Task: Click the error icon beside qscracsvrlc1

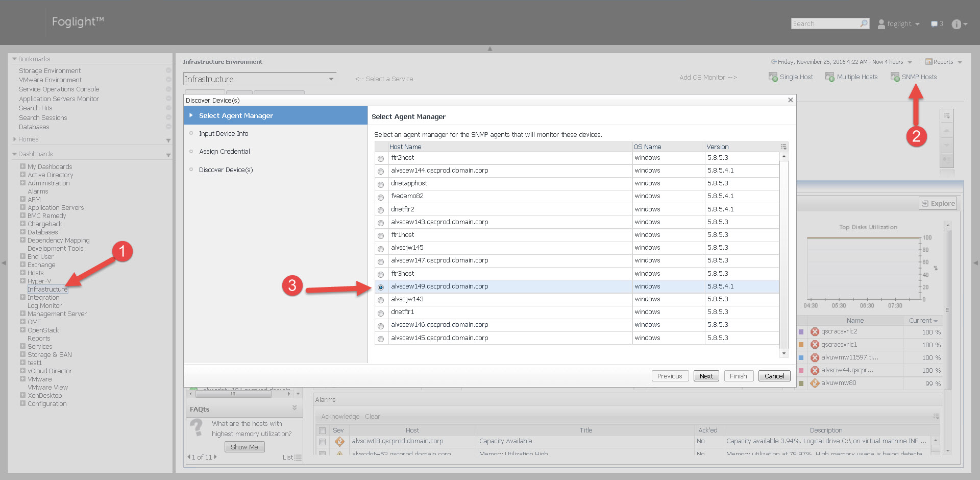Action: (x=815, y=345)
